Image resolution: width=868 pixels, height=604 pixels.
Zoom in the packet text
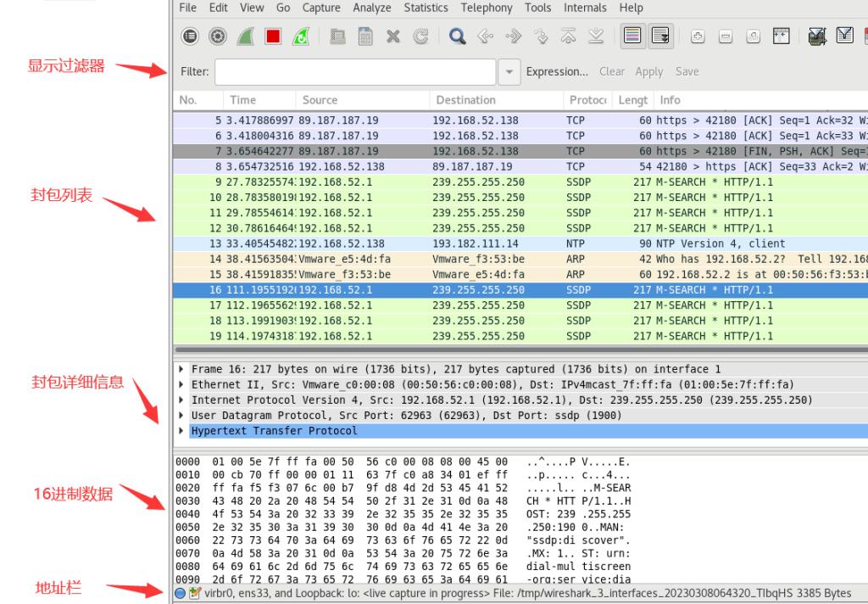pyautogui.click(x=698, y=36)
